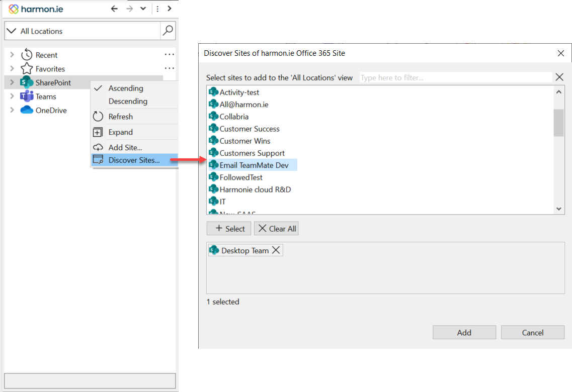Click the Teams icon in sidebar
The width and height of the screenshot is (572, 392).
[x=27, y=96]
